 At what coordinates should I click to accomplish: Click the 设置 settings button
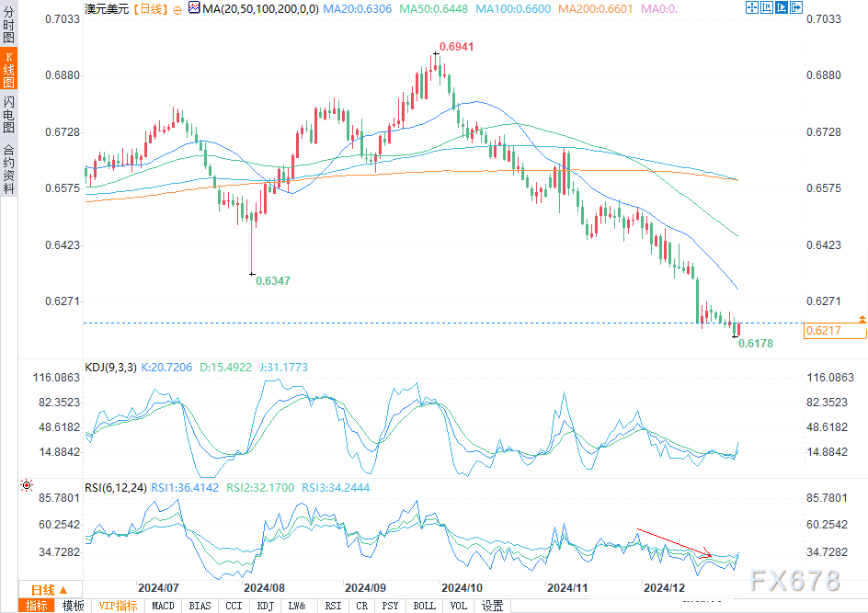493,606
